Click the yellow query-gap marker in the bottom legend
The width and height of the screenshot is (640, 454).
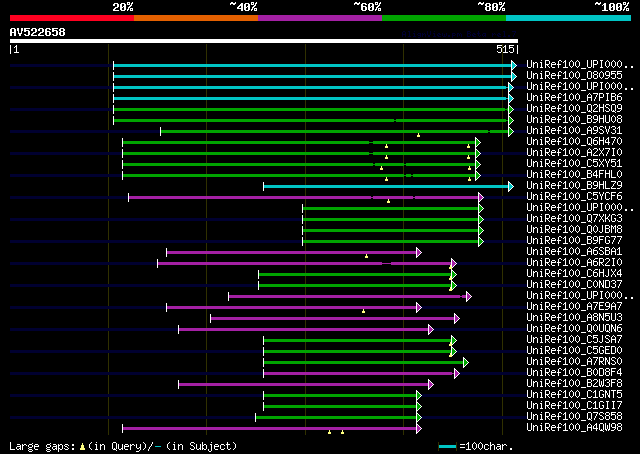(x=82, y=447)
